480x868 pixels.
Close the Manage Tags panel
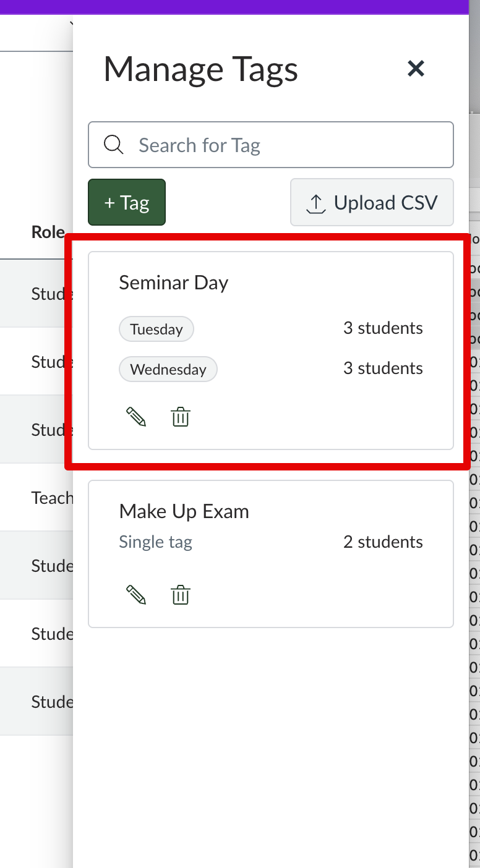point(416,69)
